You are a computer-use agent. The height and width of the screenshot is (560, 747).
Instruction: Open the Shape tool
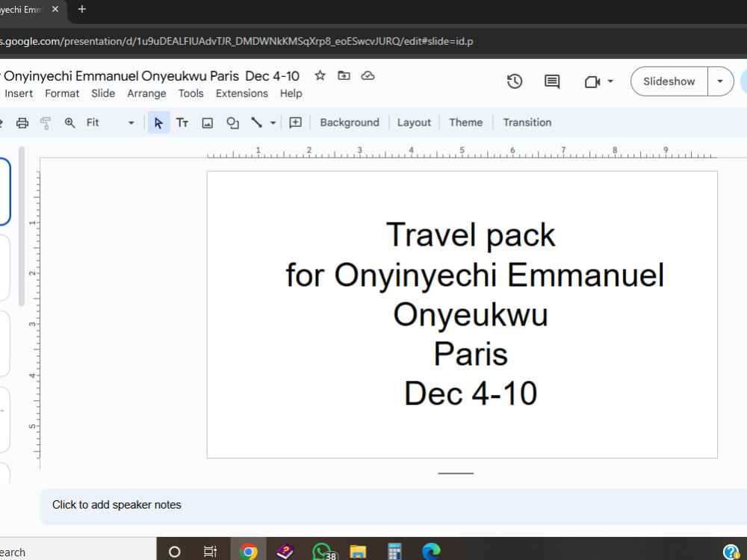[x=232, y=123]
